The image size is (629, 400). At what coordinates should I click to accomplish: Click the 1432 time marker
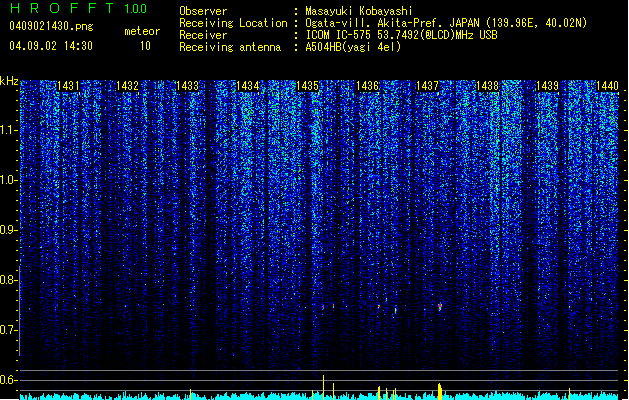coord(127,86)
